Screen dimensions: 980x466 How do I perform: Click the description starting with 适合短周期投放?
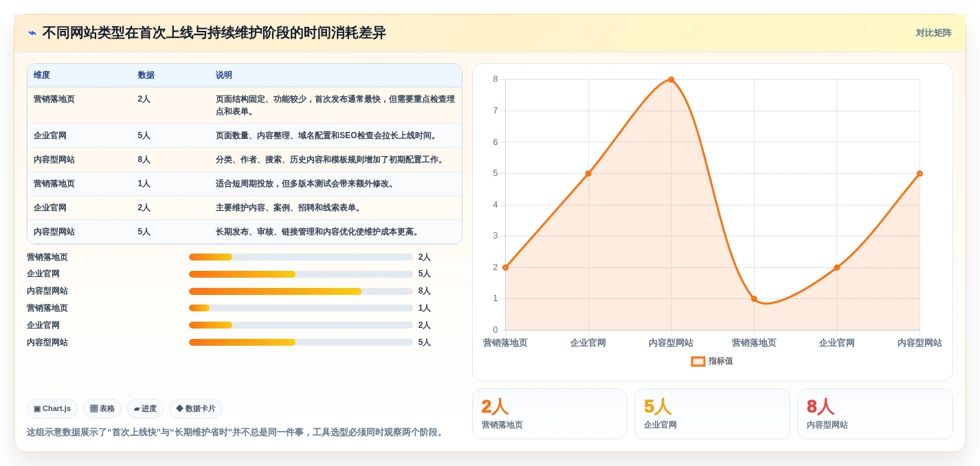(x=306, y=184)
